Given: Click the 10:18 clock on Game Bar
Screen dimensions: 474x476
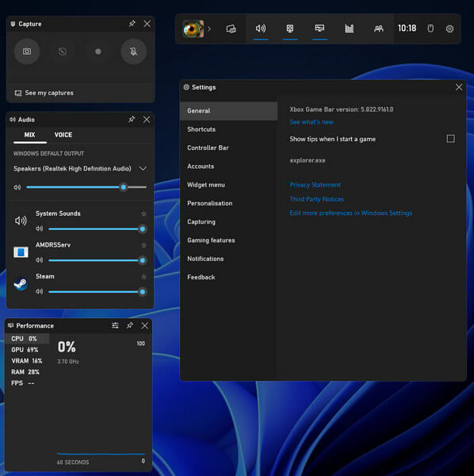Looking at the screenshot, I should (x=407, y=29).
